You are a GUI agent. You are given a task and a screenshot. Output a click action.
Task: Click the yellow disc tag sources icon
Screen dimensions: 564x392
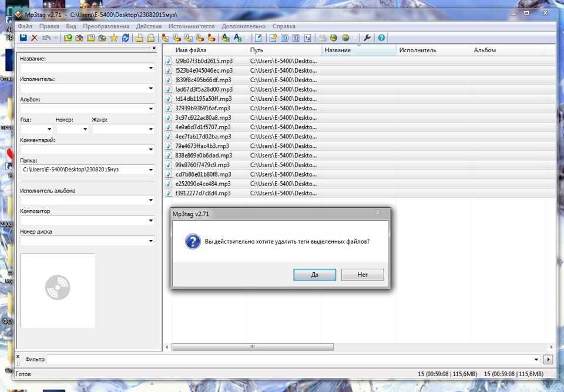(345, 38)
